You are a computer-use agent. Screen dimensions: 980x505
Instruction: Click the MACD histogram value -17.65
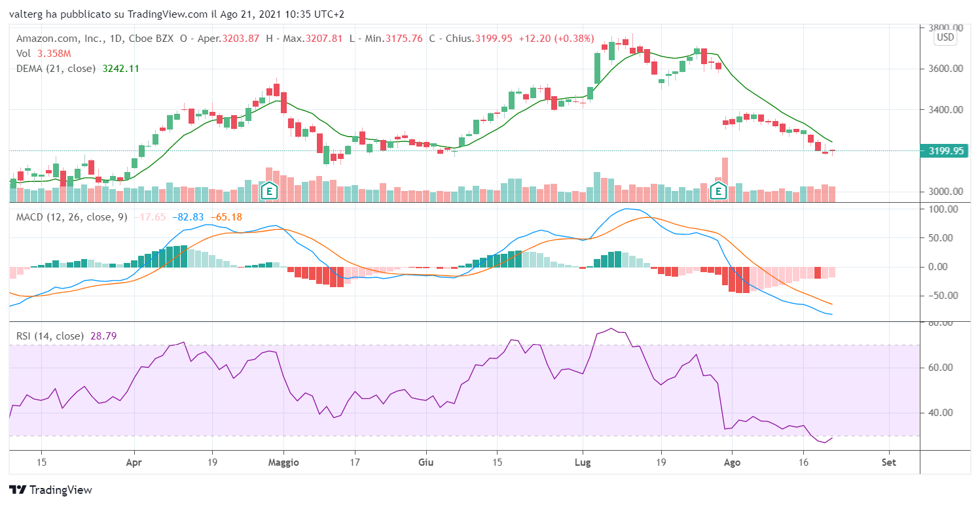click(x=151, y=217)
